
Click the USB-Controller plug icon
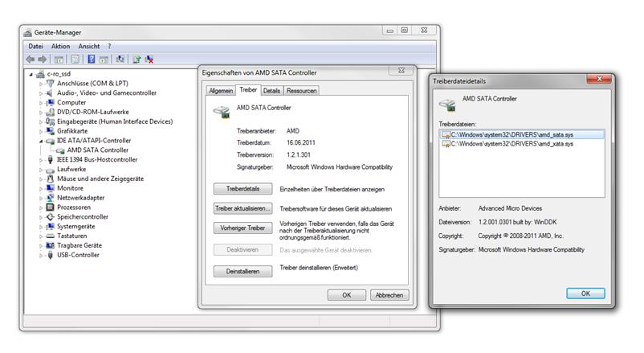(x=50, y=255)
